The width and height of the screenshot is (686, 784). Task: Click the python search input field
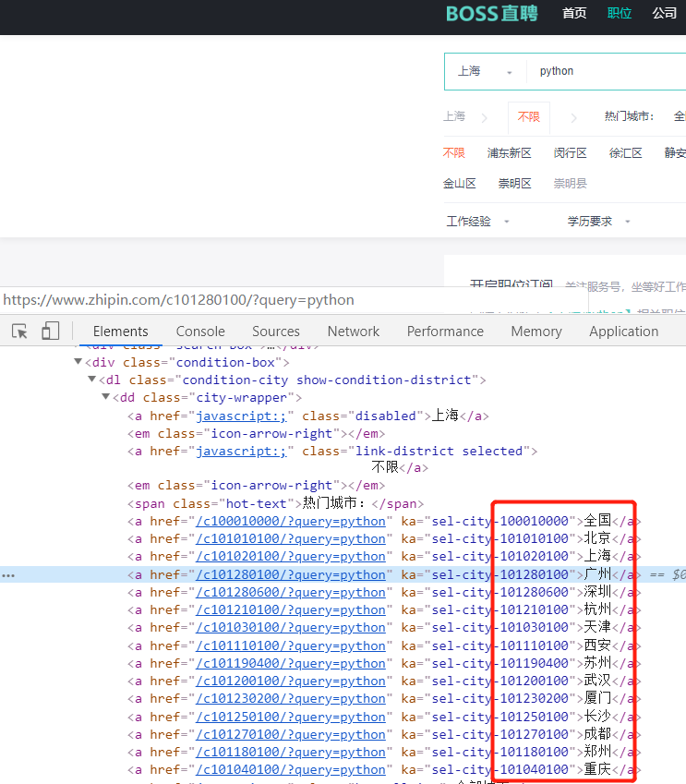point(607,71)
